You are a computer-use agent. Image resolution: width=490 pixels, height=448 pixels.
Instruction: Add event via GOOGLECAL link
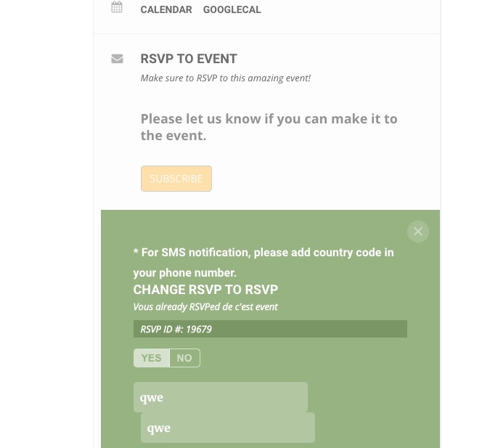click(x=232, y=9)
